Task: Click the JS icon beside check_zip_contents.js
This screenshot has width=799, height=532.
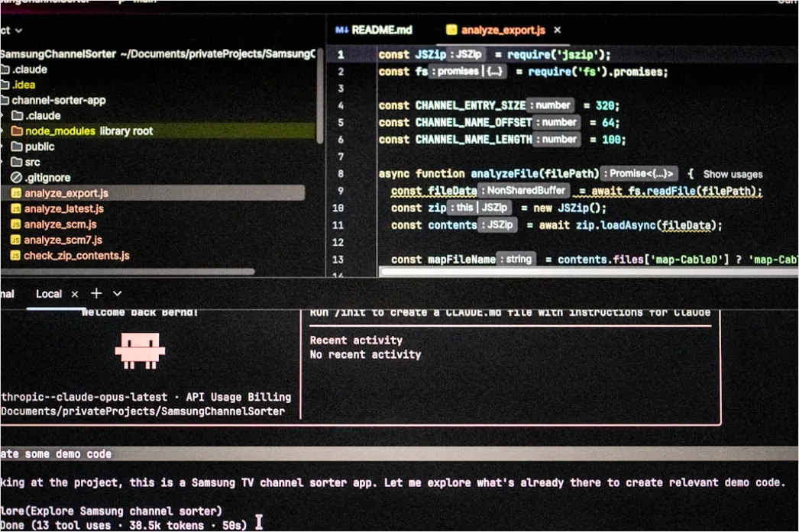Action: (16, 256)
